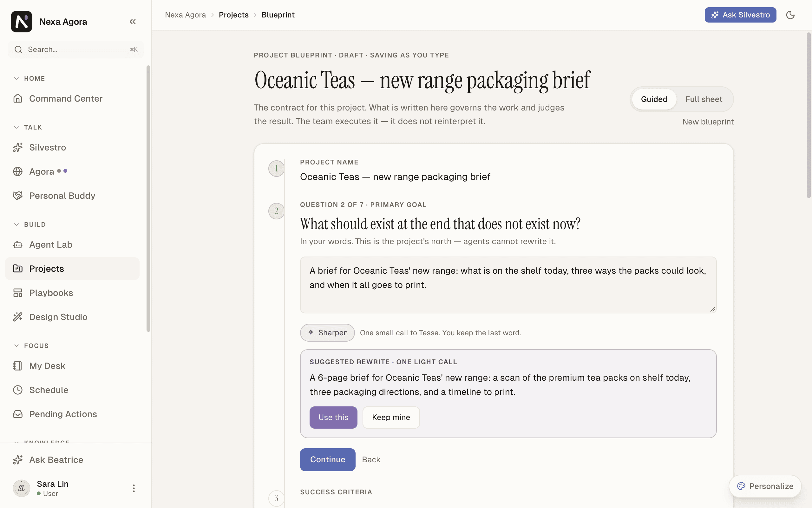Viewport: 812px width, 508px height.
Task: Click the main page vertical scrollbar
Action: [x=809, y=115]
